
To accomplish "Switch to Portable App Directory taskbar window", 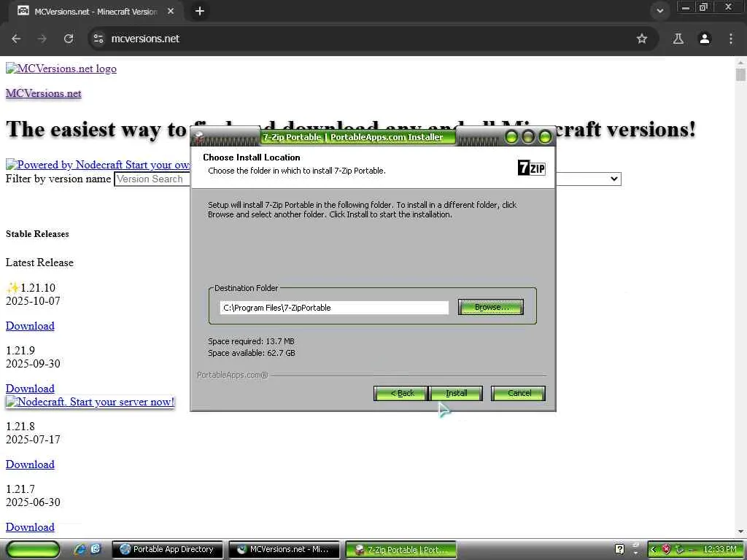I will pos(168,550).
